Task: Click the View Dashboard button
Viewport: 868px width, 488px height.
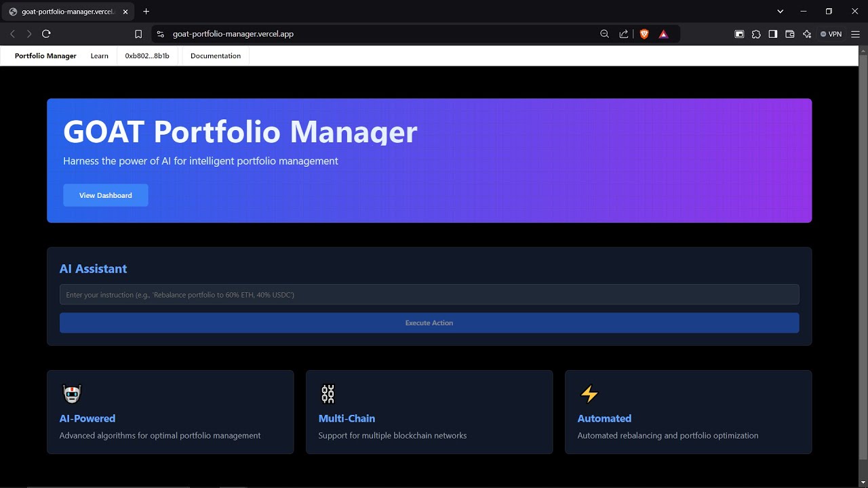Action: point(106,195)
